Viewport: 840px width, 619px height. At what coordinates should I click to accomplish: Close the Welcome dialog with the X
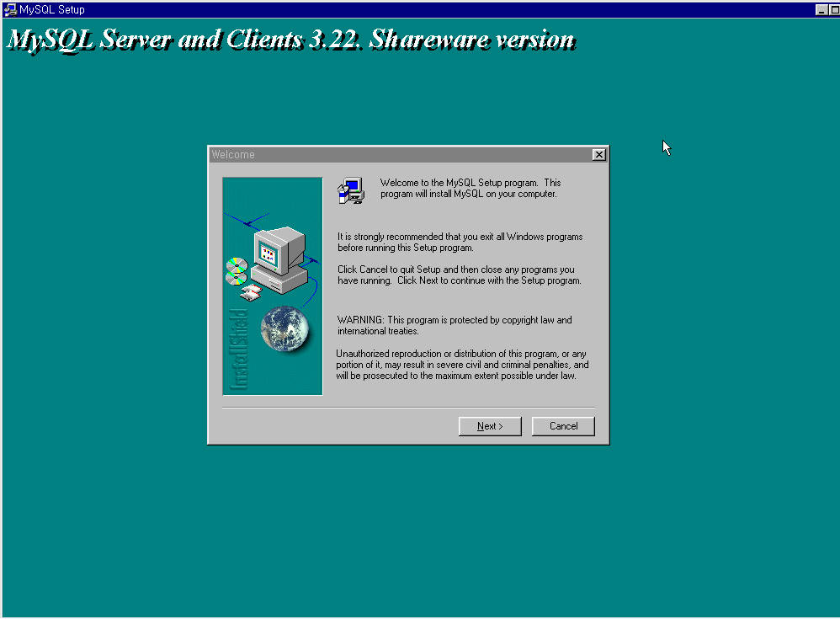599,154
